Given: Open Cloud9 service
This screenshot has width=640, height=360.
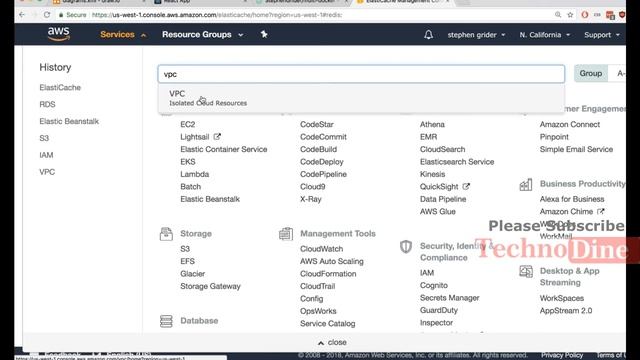Looking at the screenshot, I should [x=313, y=187].
